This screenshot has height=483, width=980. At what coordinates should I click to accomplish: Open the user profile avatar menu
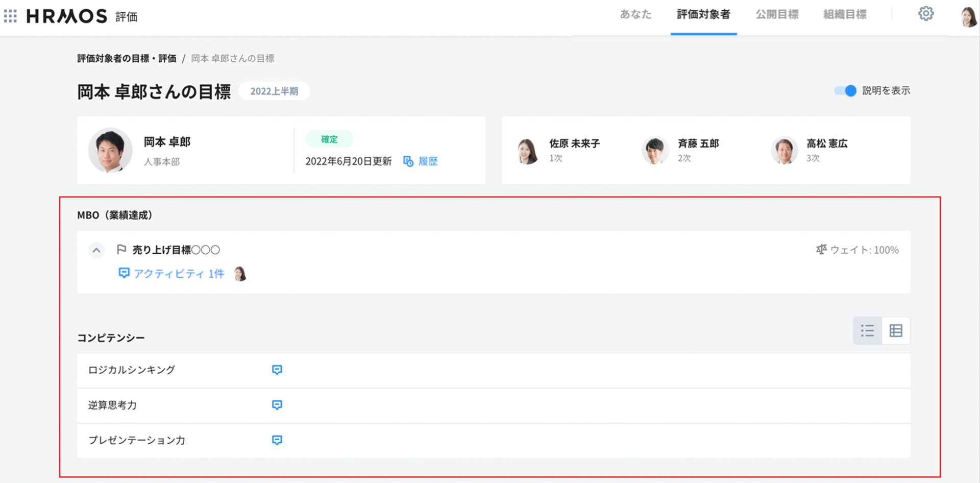point(968,16)
